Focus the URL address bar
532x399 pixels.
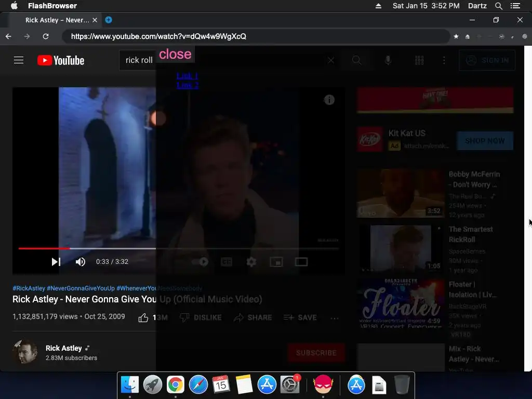pos(256,36)
